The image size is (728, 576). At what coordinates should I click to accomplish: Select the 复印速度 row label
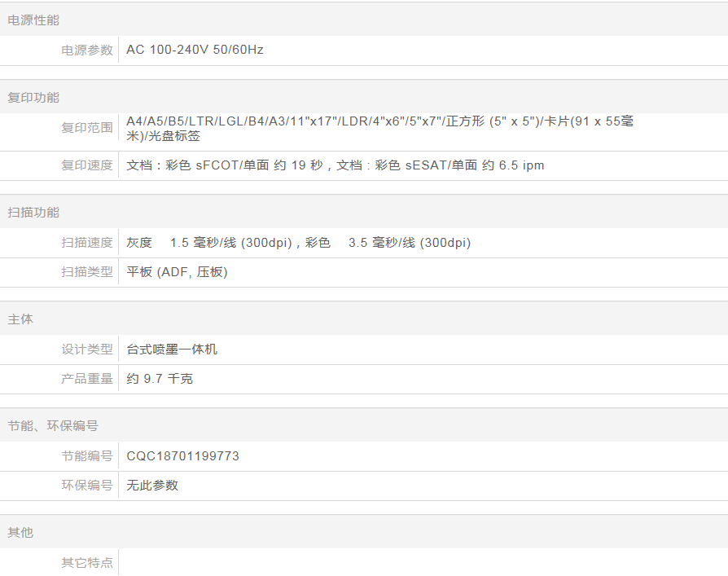point(87,165)
